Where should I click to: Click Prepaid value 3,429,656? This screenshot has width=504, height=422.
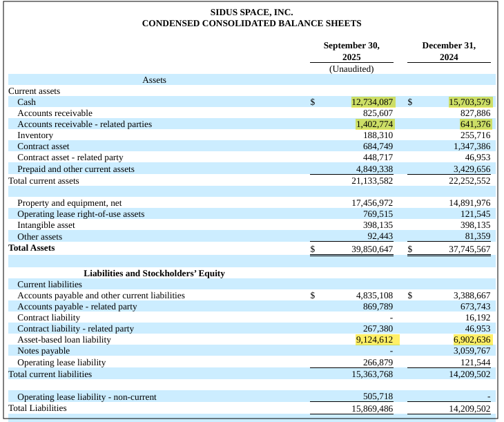472,169
